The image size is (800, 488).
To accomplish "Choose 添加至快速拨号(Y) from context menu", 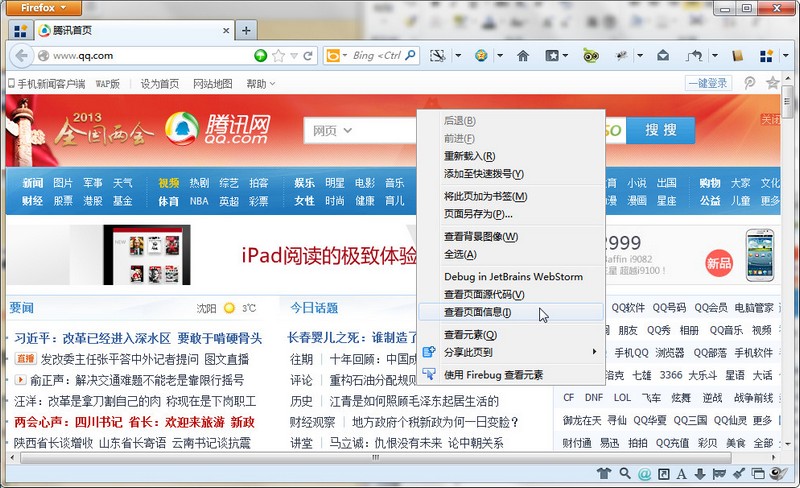I will click(511, 174).
